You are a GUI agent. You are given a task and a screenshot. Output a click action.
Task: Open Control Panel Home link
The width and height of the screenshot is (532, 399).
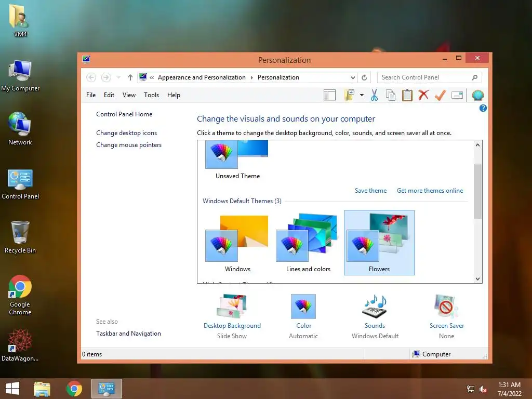tap(124, 114)
